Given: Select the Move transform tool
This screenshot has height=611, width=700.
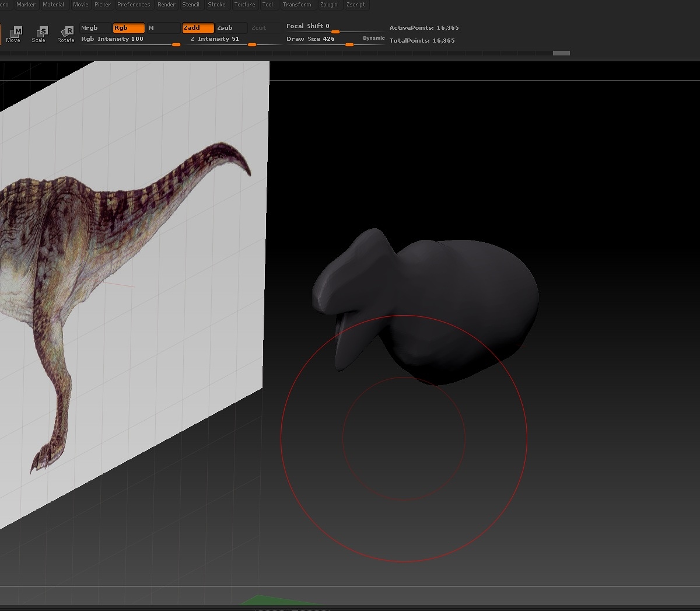Looking at the screenshot, I should coord(13,34).
